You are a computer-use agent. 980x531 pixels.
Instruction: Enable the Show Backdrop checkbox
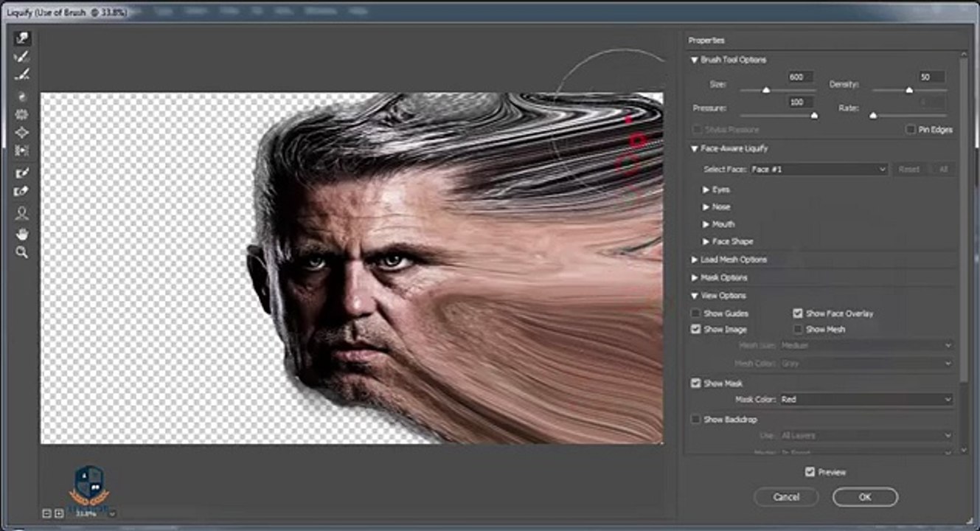[x=695, y=420]
